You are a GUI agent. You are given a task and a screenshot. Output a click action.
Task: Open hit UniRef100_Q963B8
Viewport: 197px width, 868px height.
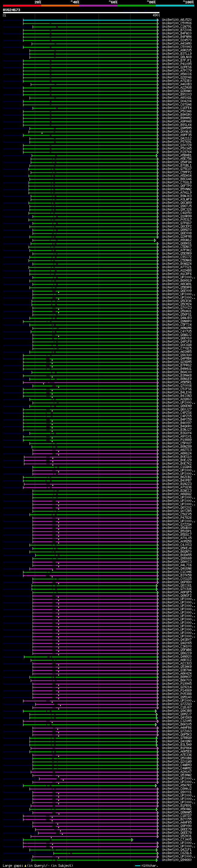(177, 711)
